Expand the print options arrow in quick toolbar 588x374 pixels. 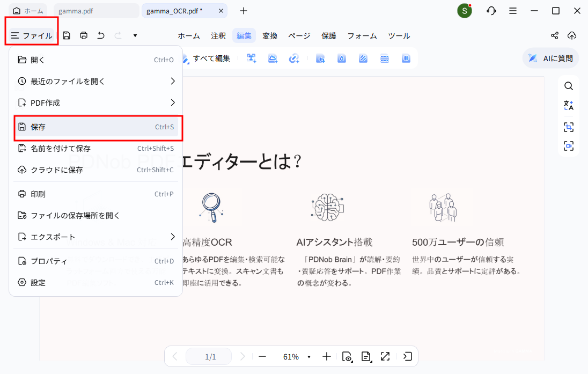click(135, 35)
